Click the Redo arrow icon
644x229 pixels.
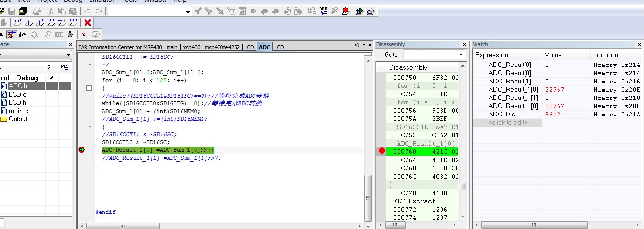click(99, 11)
